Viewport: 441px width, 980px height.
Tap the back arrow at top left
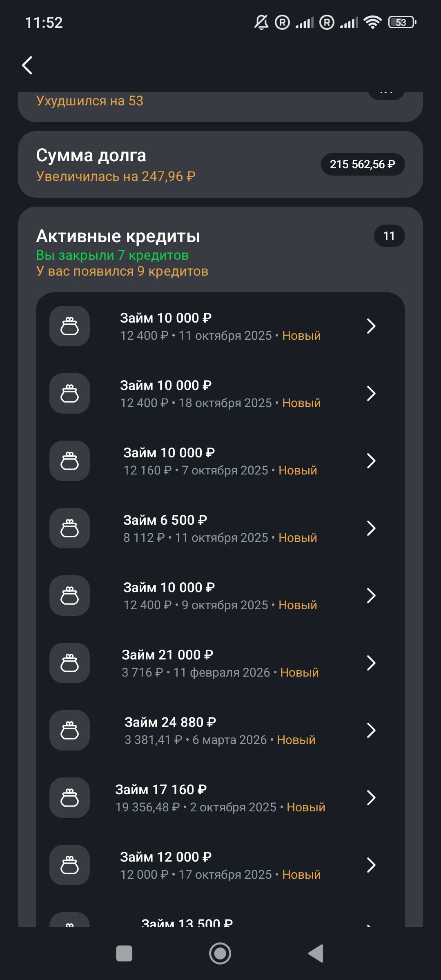click(x=27, y=65)
